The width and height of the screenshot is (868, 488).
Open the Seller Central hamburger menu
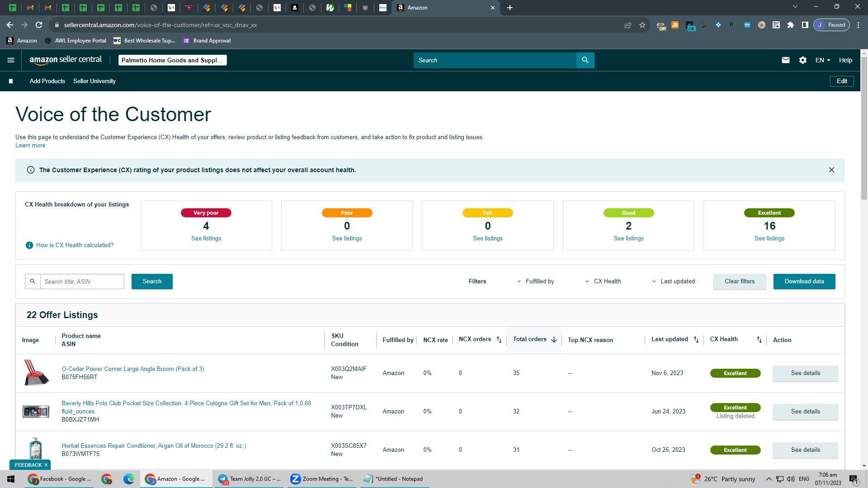(11, 60)
